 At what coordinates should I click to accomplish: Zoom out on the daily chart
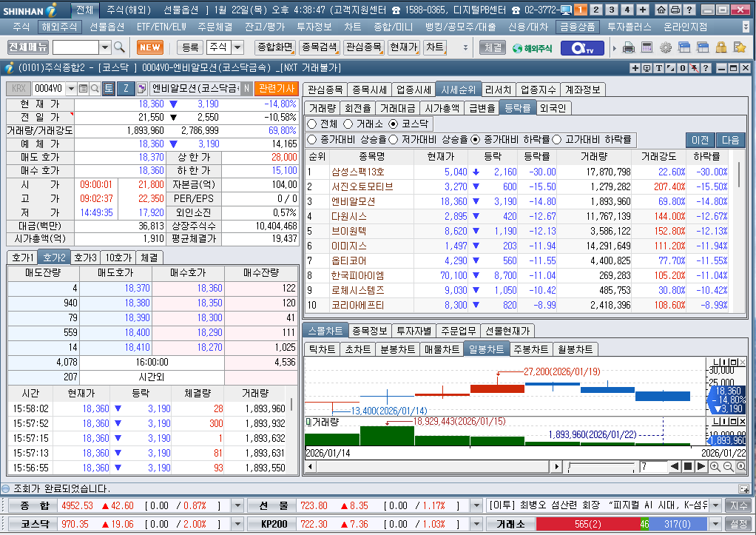[x=728, y=466]
